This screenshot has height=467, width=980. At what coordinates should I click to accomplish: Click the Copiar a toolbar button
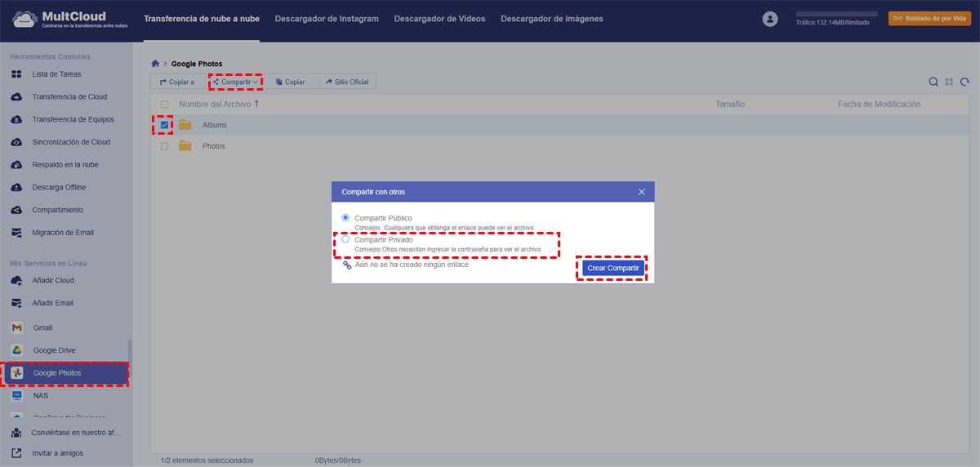point(177,82)
